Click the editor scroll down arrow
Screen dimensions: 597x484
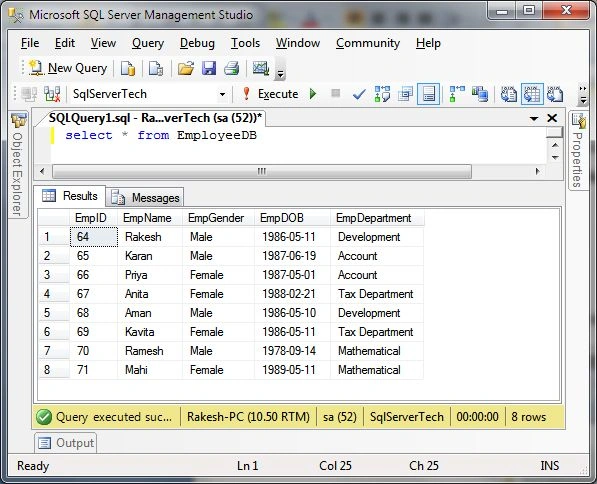click(555, 157)
